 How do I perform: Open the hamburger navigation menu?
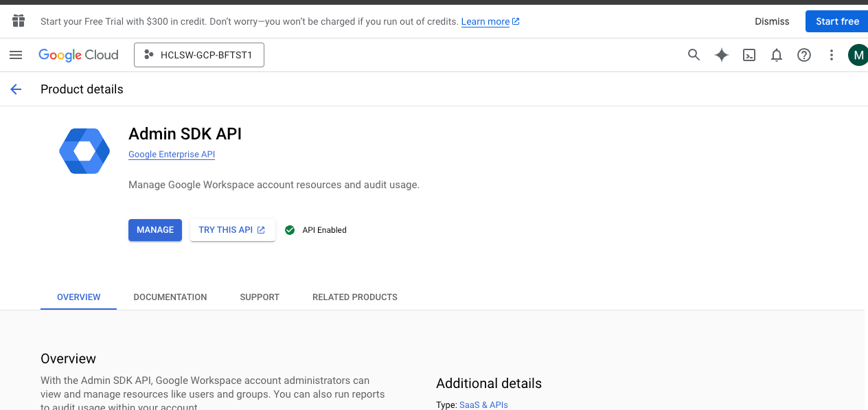pyautogui.click(x=16, y=55)
